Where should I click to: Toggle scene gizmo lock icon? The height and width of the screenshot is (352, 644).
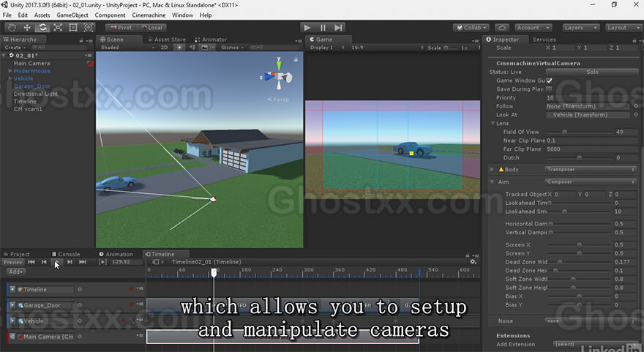click(296, 59)
